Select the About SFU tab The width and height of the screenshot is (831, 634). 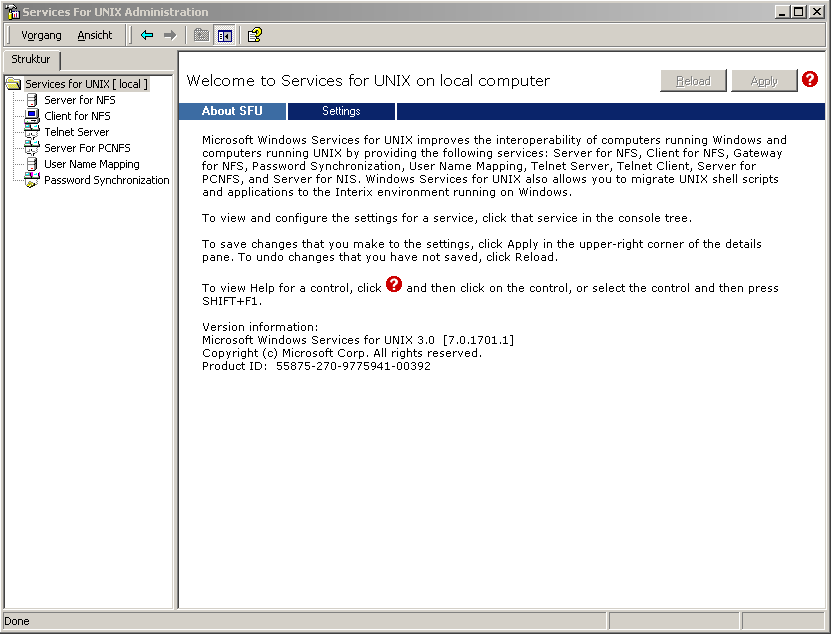(x=232, y=111)
